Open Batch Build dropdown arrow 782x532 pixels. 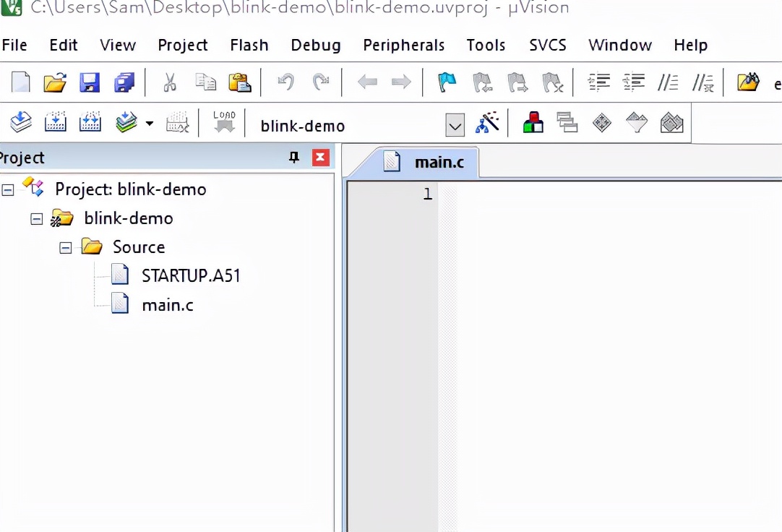tap(150, 123)
